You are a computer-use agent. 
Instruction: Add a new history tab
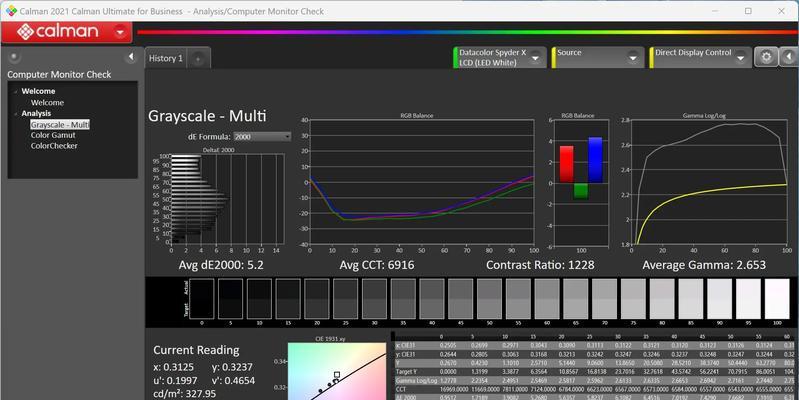click(198, 59)
